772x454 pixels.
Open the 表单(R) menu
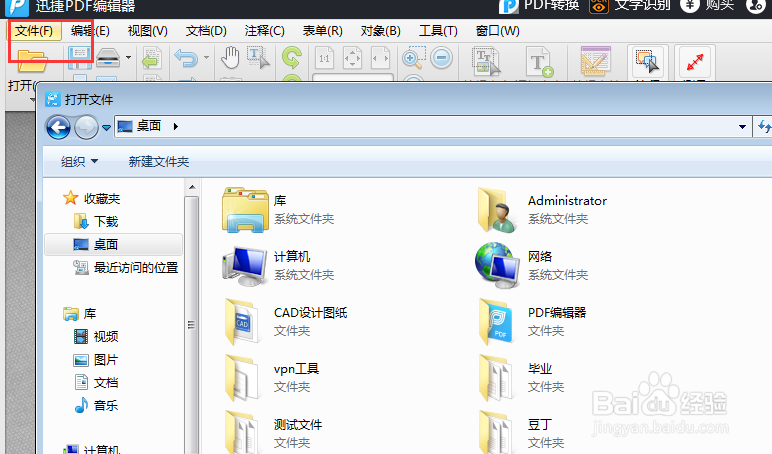[x=322, y=31]
